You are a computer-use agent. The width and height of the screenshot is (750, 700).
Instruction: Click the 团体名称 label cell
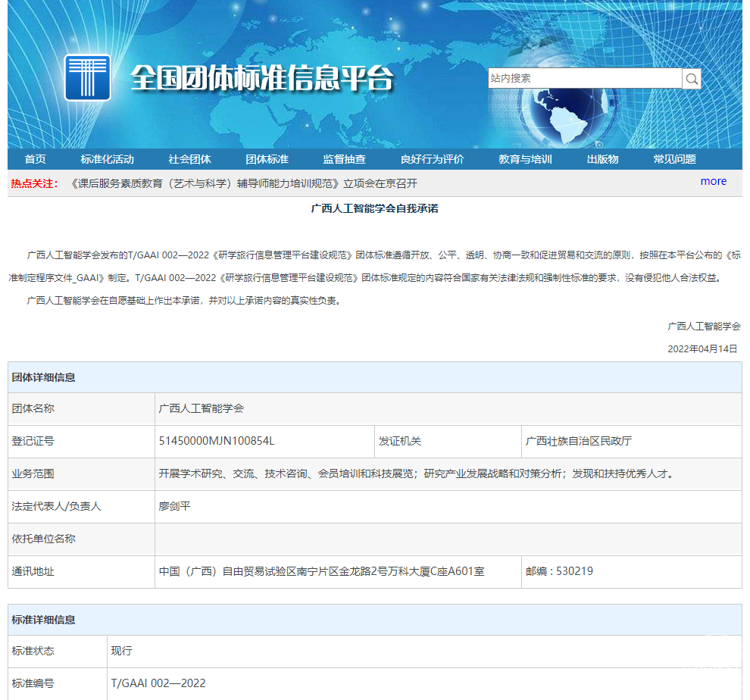pyautogui.click(x=81, y=408)
